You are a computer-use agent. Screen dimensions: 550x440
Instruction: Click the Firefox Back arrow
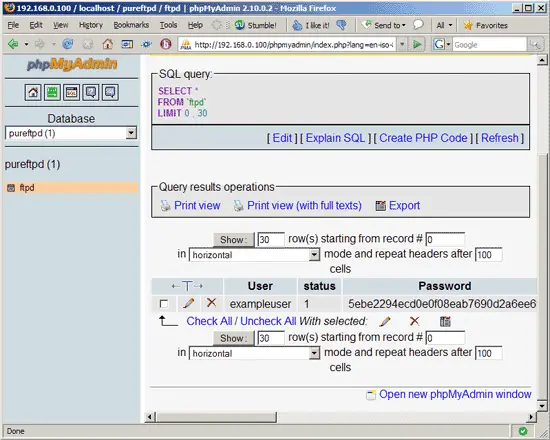click(x=13, y=44)
